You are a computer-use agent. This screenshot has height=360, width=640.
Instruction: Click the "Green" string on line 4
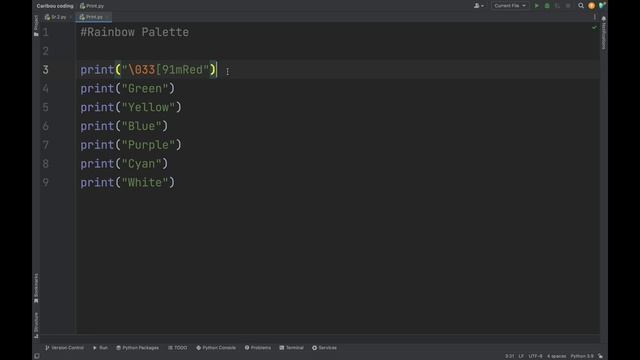pos(145,89)
